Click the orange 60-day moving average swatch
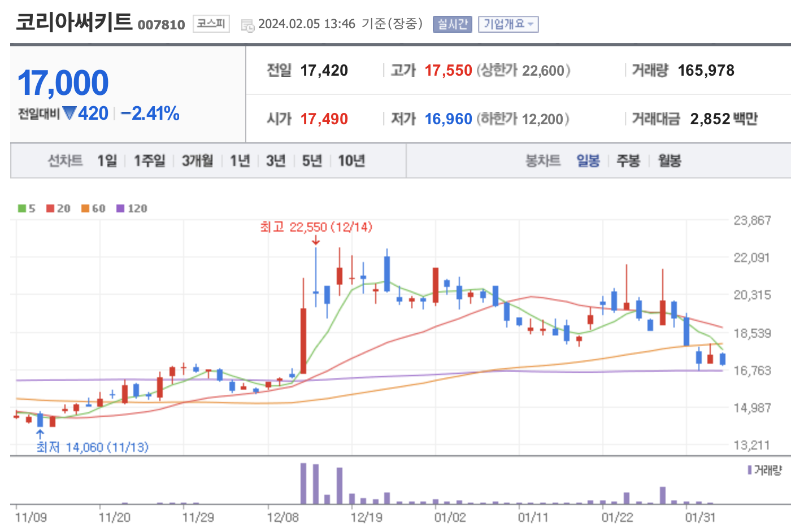Screen dimensions: 791x532 click(85, 208)
